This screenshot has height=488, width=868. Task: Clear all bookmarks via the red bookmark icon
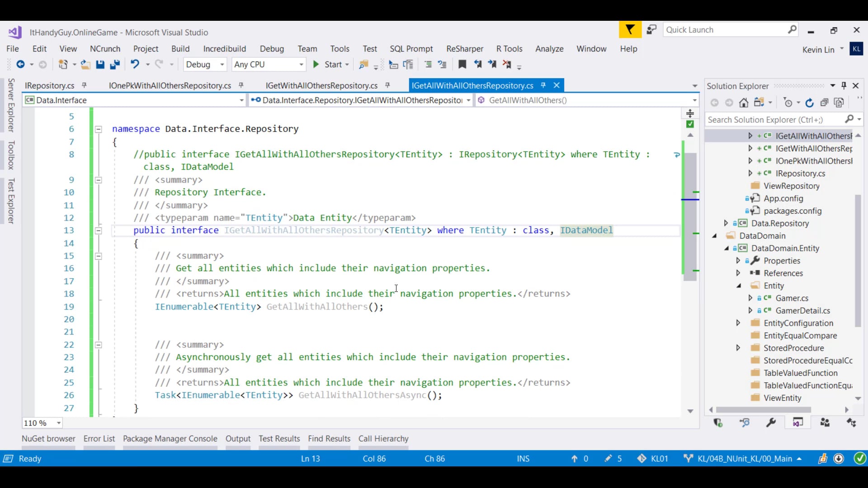507,64
